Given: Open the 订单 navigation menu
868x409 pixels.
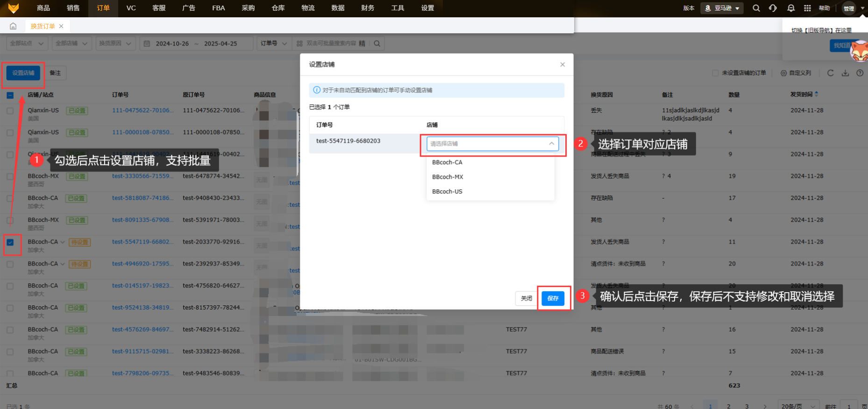Looking at the screenshot, I should [x=103, y=8].
